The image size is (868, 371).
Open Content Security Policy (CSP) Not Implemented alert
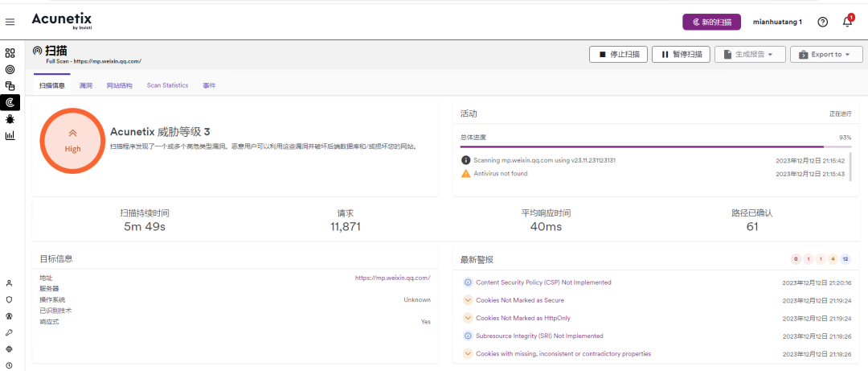point(543,282)
